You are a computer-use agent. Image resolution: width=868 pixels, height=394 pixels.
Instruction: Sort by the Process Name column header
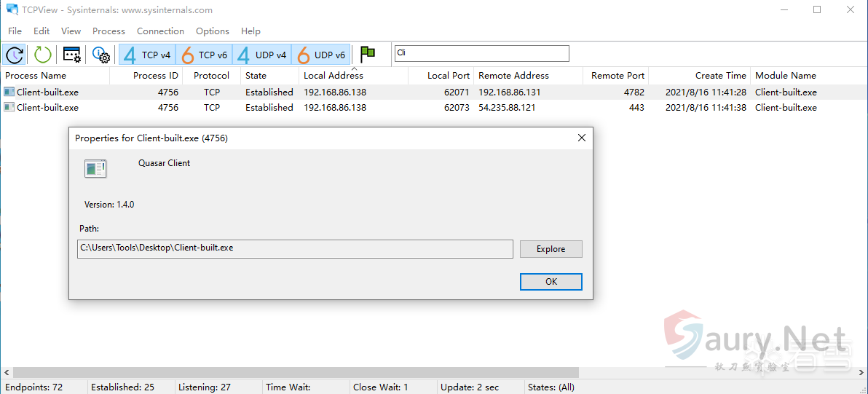coord(36,76)
